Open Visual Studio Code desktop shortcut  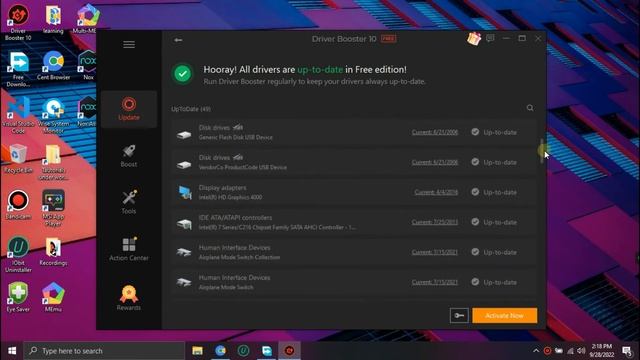point(18,116)
